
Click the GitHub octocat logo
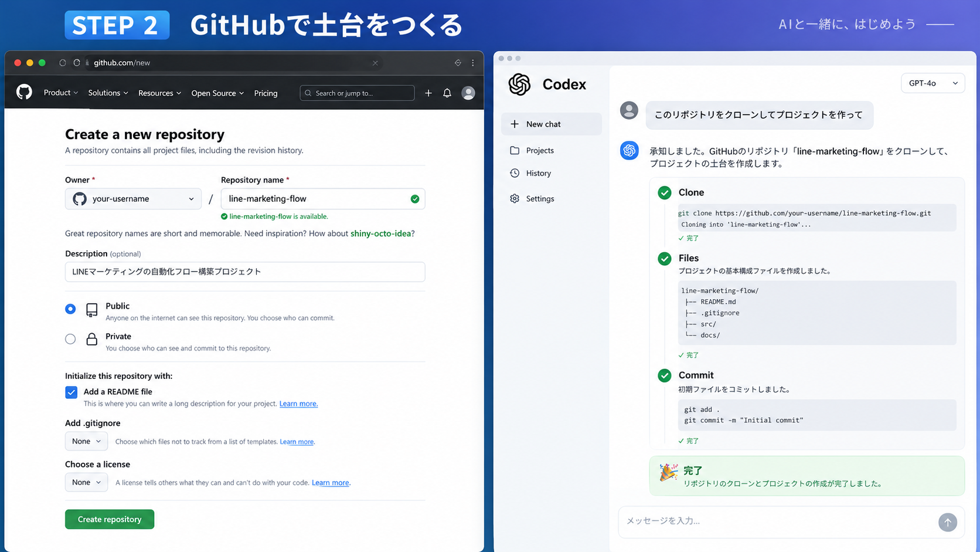coord(24,92)
